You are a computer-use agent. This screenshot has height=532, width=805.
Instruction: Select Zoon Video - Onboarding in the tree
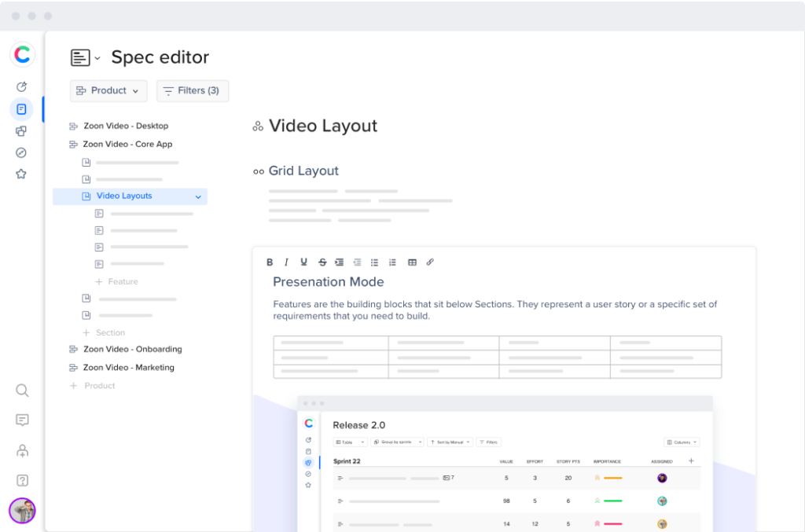click(132, 349)
